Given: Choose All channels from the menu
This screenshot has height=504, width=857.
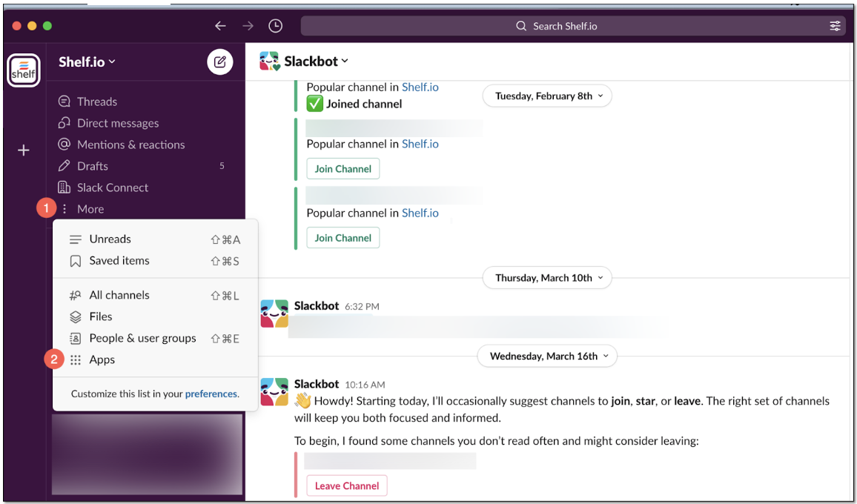Looking at the screenshot, I should click(155, 295).
